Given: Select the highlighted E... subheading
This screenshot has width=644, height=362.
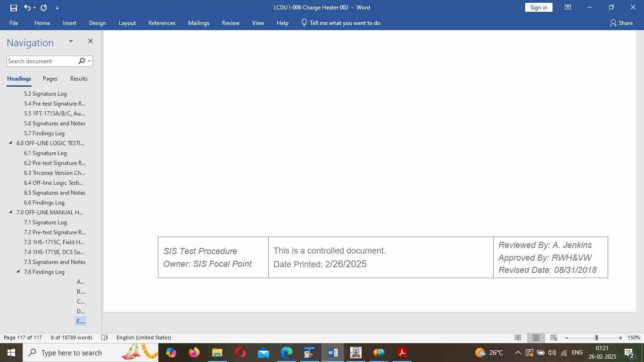Looking at the screenshot, I should [81, 321].
